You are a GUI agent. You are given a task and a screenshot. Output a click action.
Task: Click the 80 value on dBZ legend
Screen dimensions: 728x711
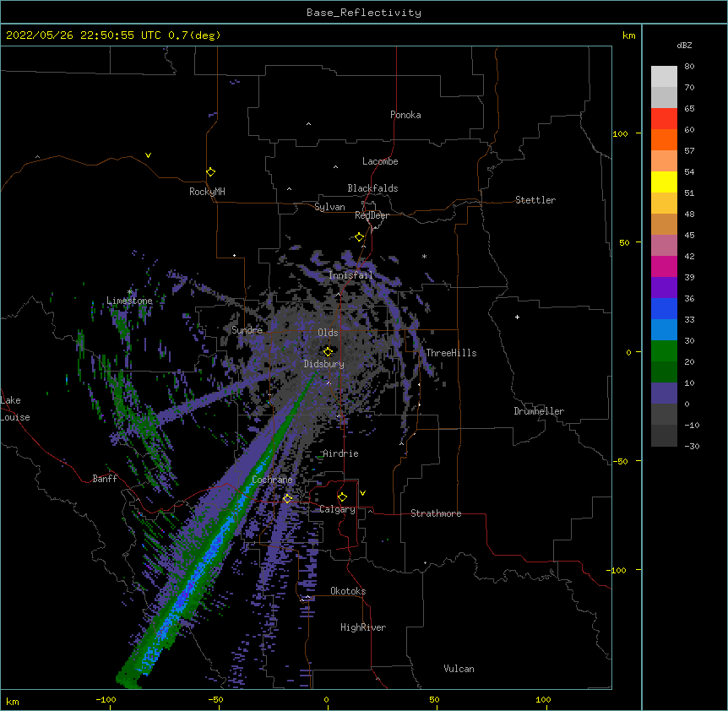pos(689,66)
